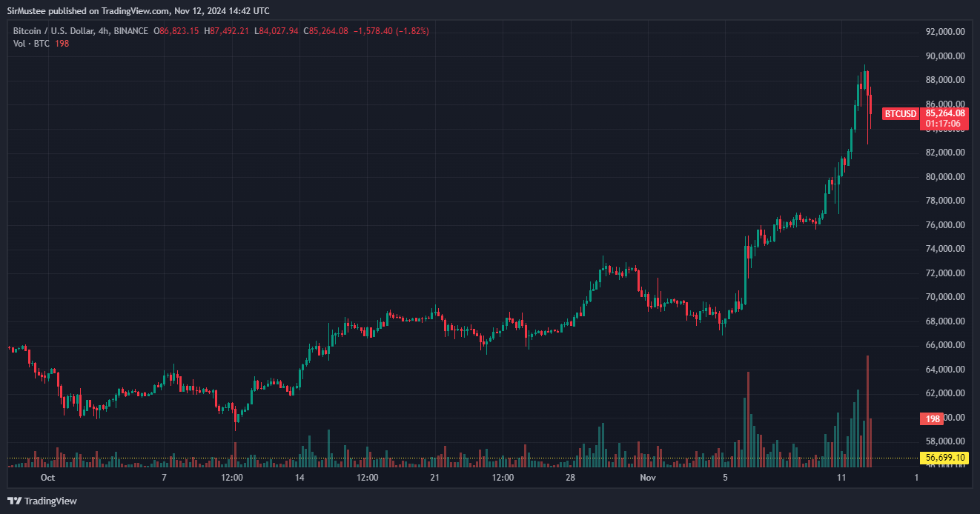Viewport: 980px width, 514px height.
Task: Click the low price value L84,027.94
Action: (x=276, y=31)
